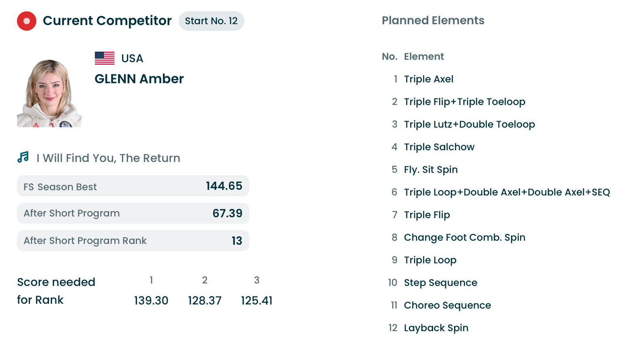Select the Triple Lutz+Double Toeloop element
644x353 pixels.
coord(469,124)
